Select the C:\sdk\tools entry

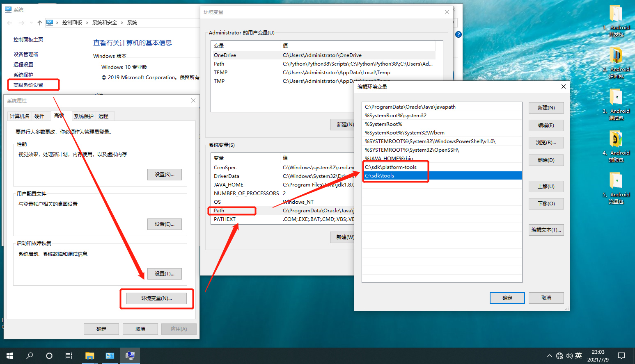[442, 176]
